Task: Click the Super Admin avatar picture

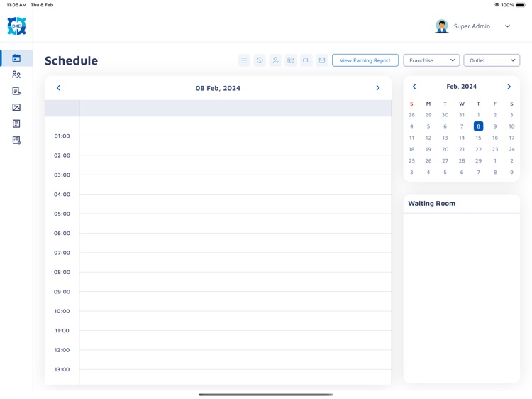Action: (x=441, y=26)
